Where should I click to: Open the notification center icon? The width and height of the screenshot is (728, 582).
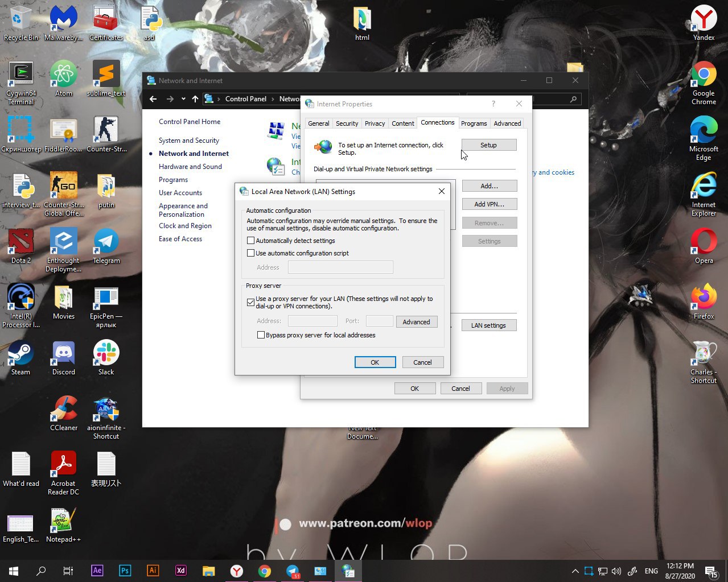711,571
